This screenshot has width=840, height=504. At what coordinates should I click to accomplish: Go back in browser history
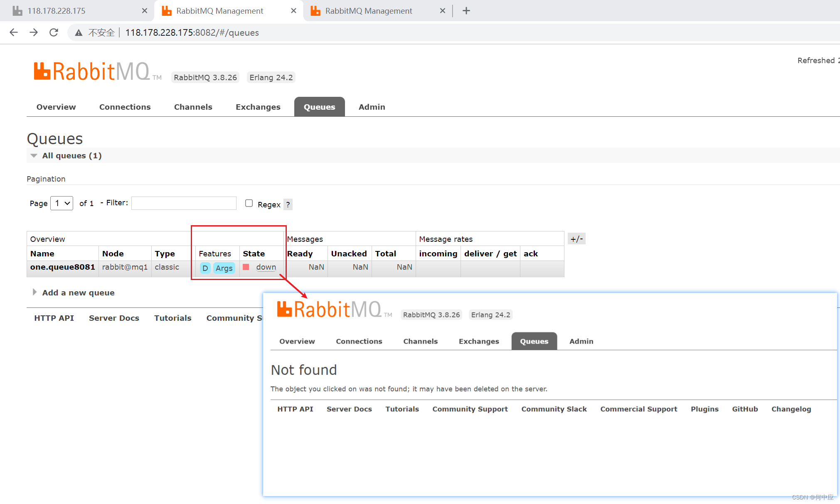tap(14, 32)
